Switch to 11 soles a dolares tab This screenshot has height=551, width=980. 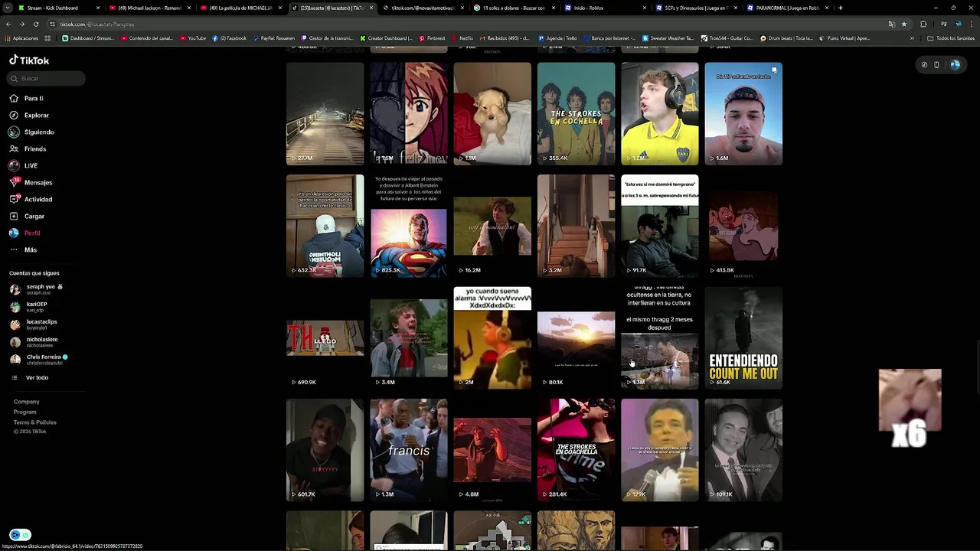pos(513,8)
